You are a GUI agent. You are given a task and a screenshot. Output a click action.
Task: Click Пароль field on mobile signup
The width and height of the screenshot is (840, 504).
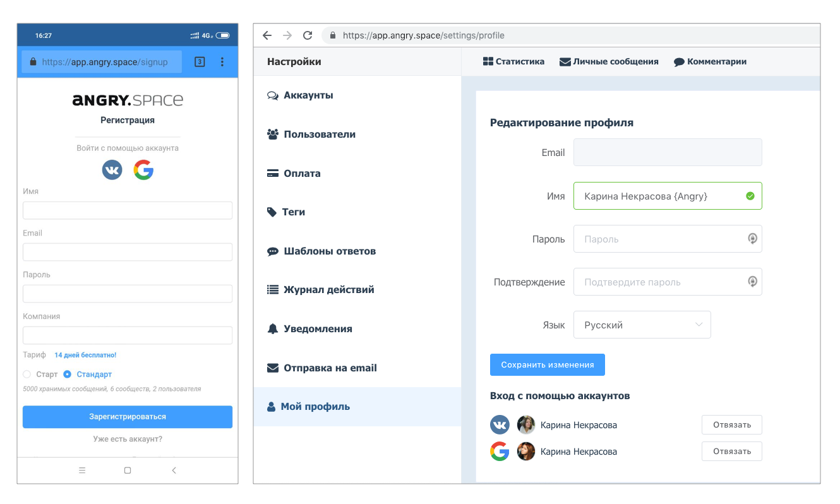(x=128, y=294)
